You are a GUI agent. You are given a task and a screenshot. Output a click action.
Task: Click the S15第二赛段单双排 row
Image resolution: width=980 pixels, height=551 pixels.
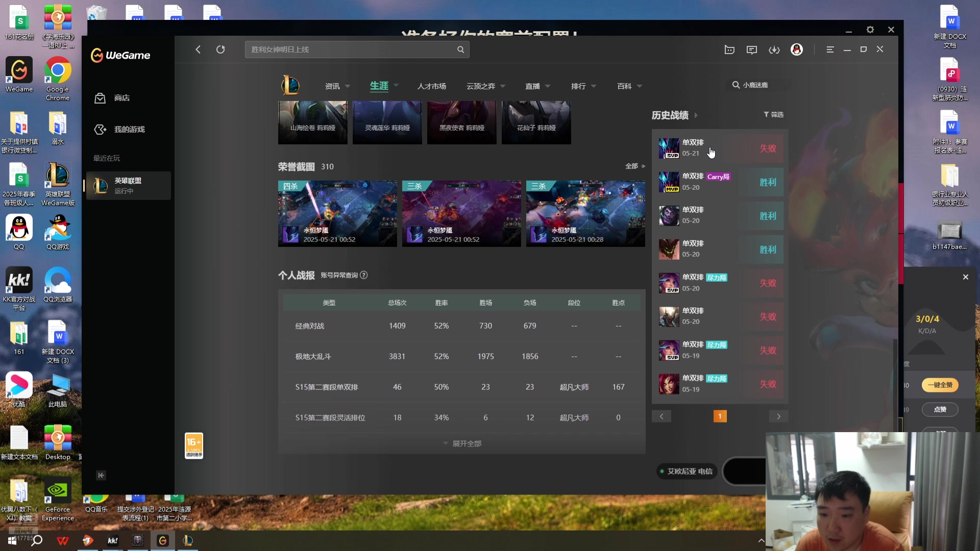point(462,387)
